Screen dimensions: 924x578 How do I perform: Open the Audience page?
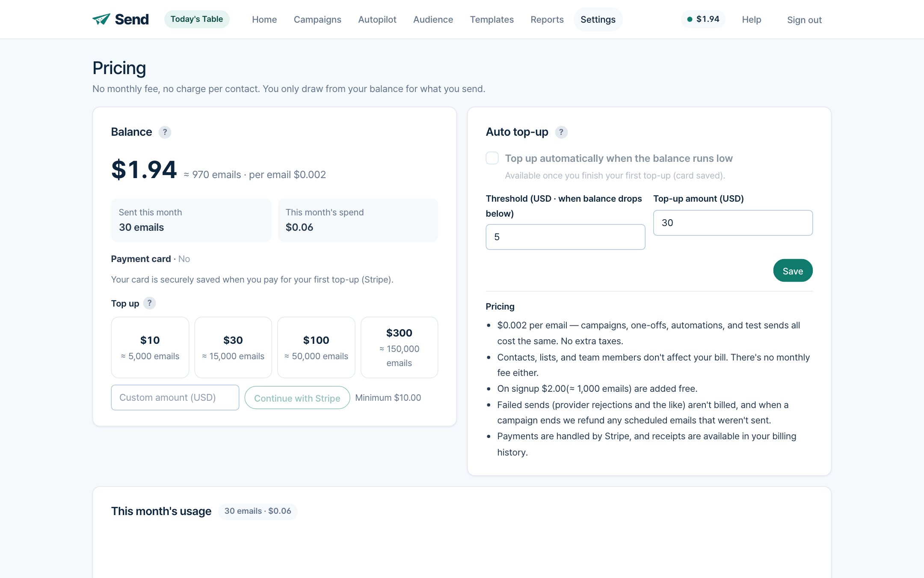(433, 20)
